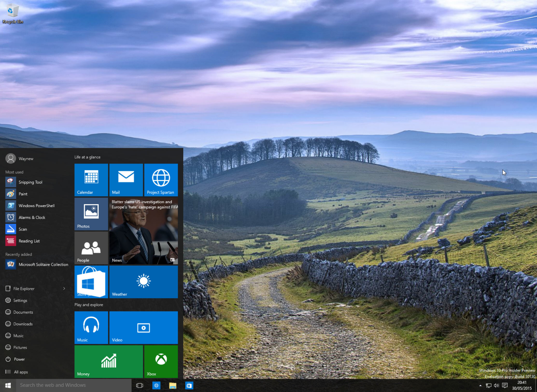Open Documents from Start menu
The width and height of the screenshot is (537, 392).
pos(23,312)
